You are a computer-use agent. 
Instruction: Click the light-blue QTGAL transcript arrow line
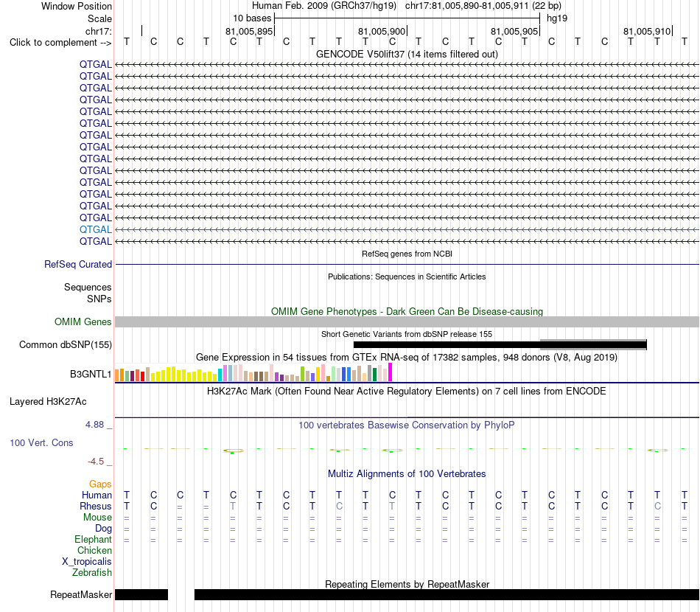(407, 229)
